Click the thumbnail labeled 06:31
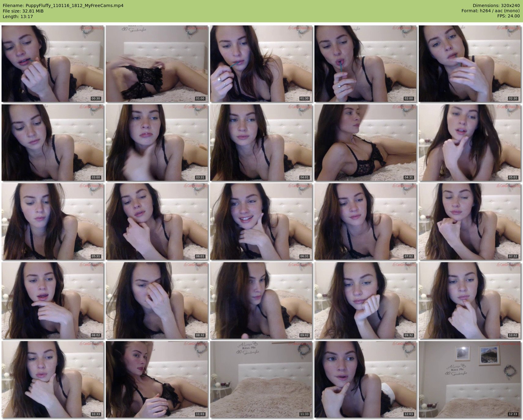This screenshot has width=523, height=420. (261, 221)
